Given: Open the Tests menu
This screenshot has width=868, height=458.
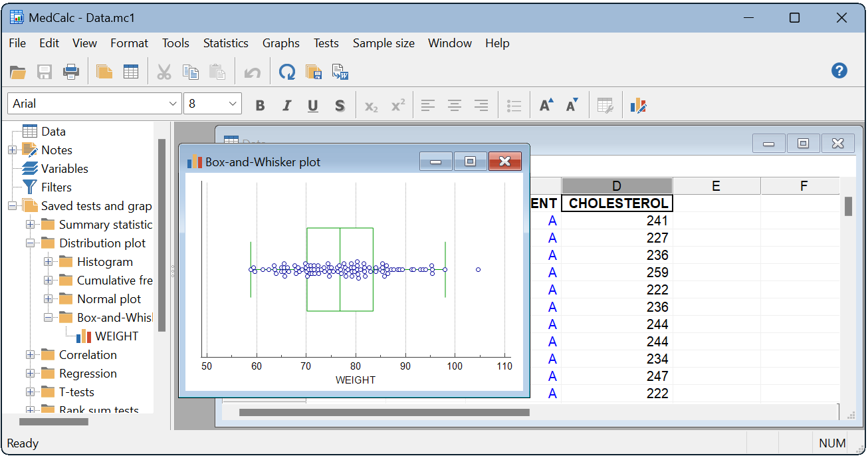Looking at the screenshot, I should tap(326, 43).
